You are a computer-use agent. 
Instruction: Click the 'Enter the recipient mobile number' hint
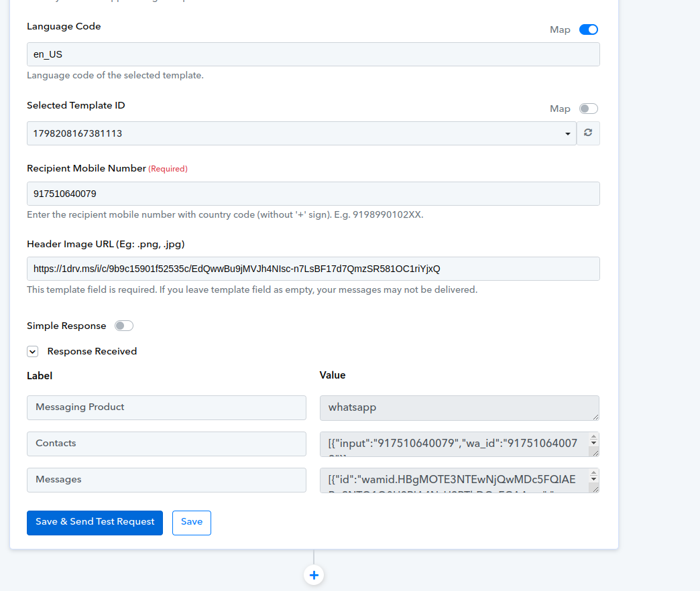click(x=225, y=214)
